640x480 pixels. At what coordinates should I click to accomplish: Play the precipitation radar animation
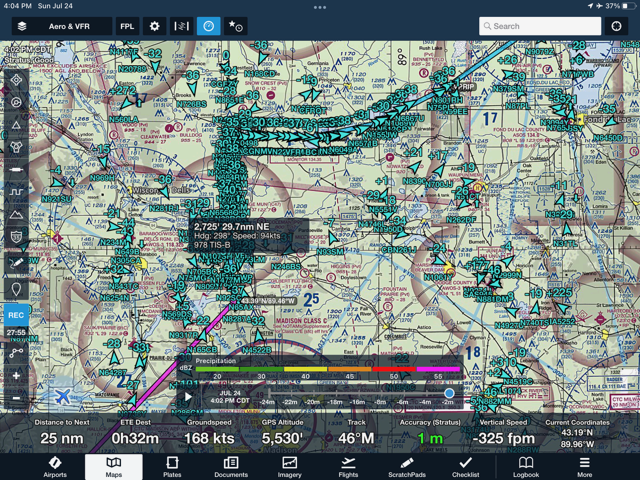(x=188, y=397)
